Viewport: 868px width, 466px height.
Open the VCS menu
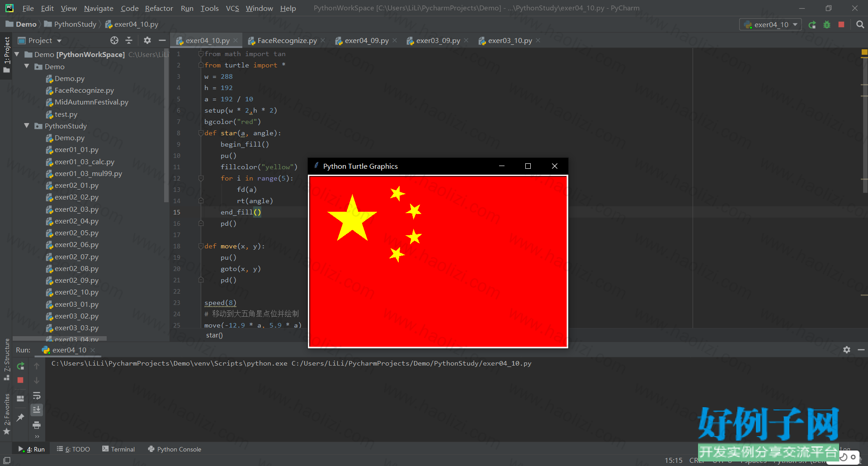click(x=232, y=8)
